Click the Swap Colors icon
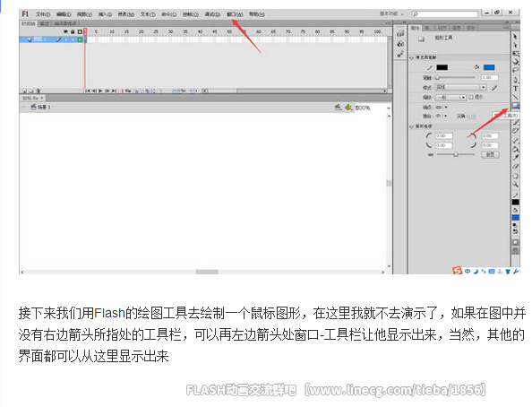Screen dimensions: 532x407 click(515, 231)
